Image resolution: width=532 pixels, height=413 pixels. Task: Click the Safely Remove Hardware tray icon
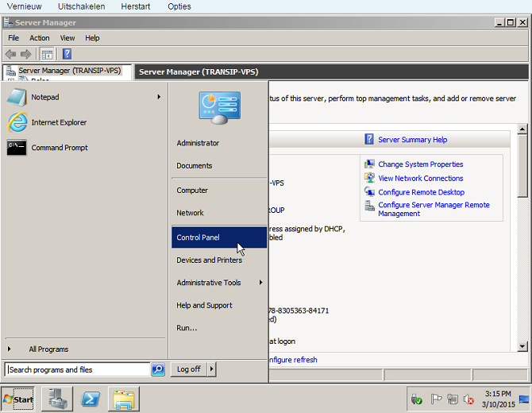pyautogui.click(x=416, y=399)
